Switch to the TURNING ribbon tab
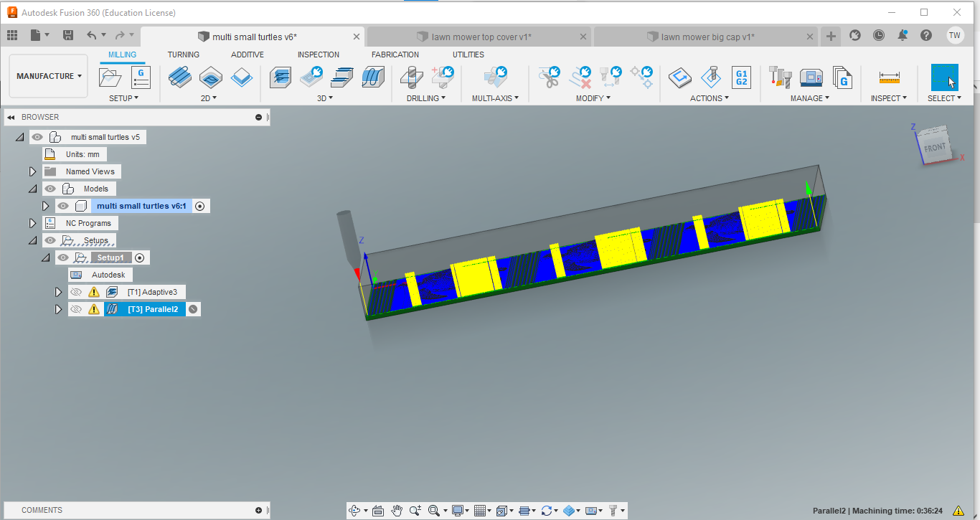This screenshot has width=980, height=520. click(x=184, y=55)
